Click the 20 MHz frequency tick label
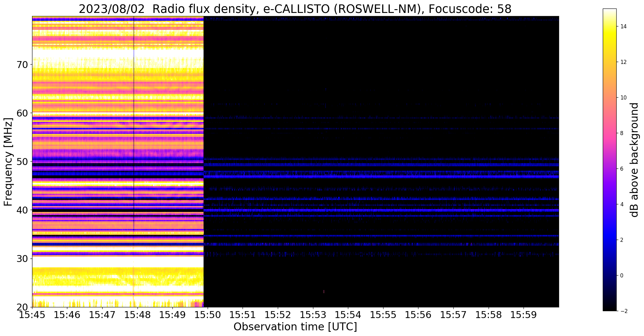This screenshot has height=336, width=644. [x=22, y=307]
